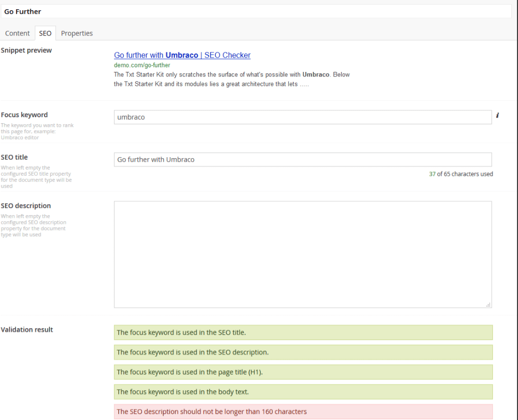This screenshot has width=518, height=420.
Task: Click into the SEO title field
Action: [303, 160]
